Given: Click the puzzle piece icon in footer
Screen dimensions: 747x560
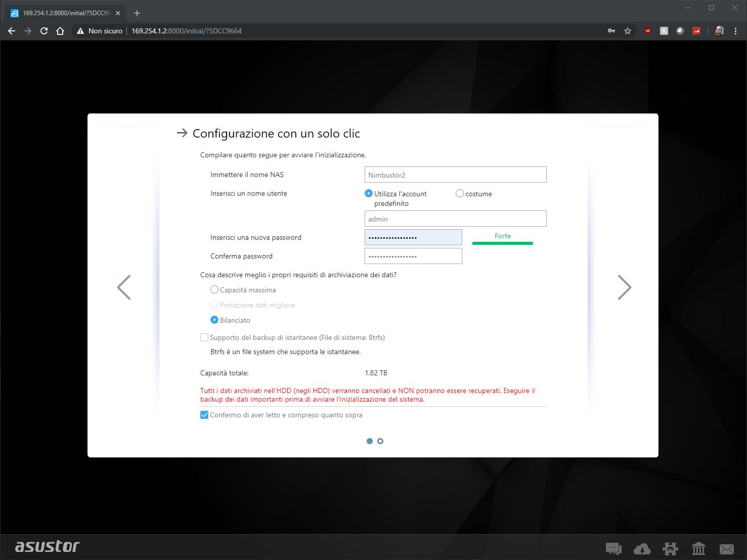Looking at the screenshot, I should 670,548.
